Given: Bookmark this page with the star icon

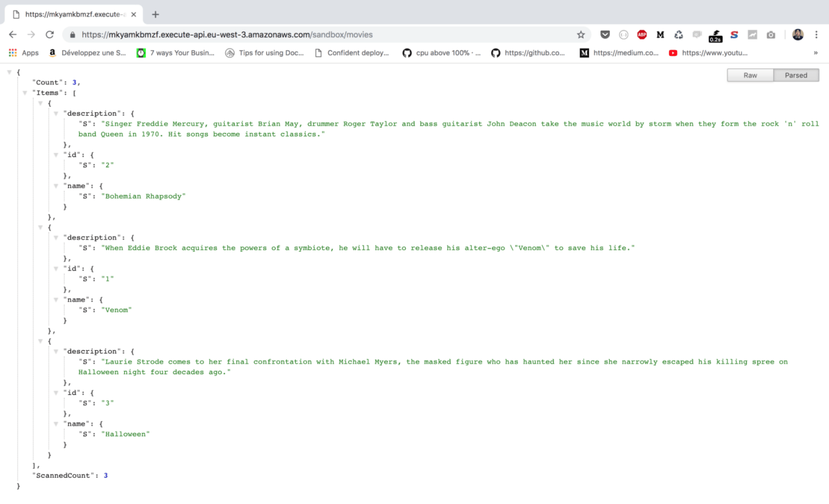Looking at the screenshot, I should pos(581,35).
